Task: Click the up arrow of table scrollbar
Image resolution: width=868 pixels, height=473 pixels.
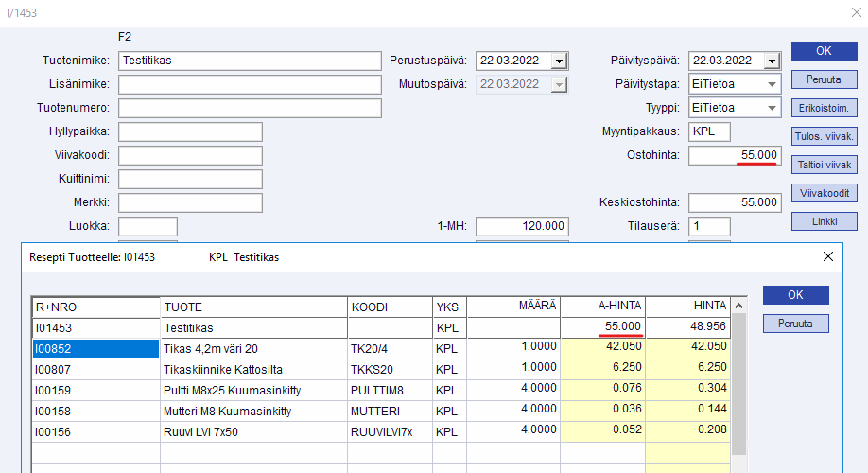Action: pos(739,306)
